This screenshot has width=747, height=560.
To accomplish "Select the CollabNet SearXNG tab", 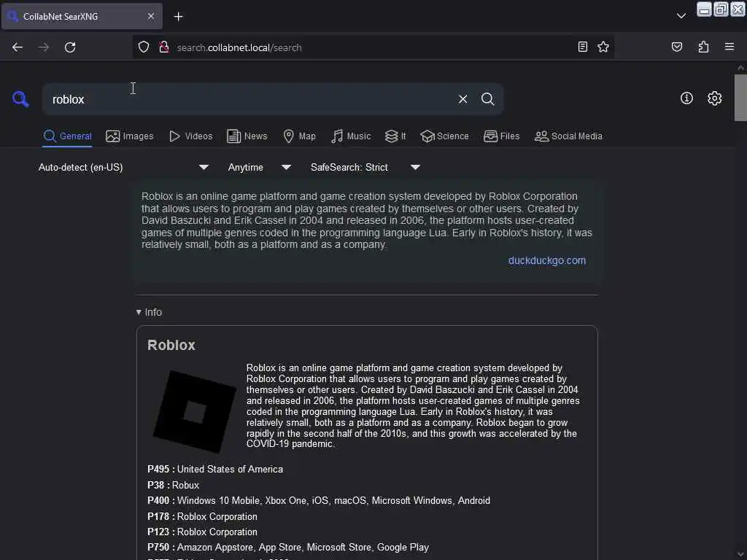I will [x=82, y=16].
